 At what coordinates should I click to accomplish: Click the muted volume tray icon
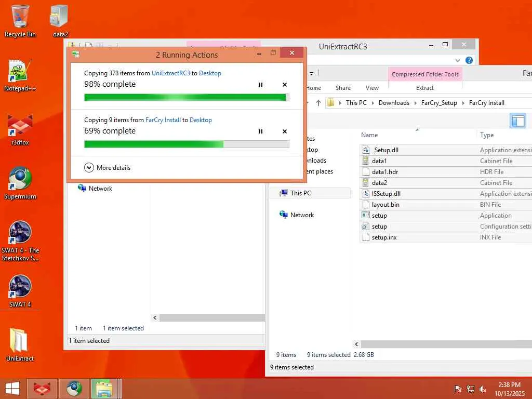tap(483, 389)
